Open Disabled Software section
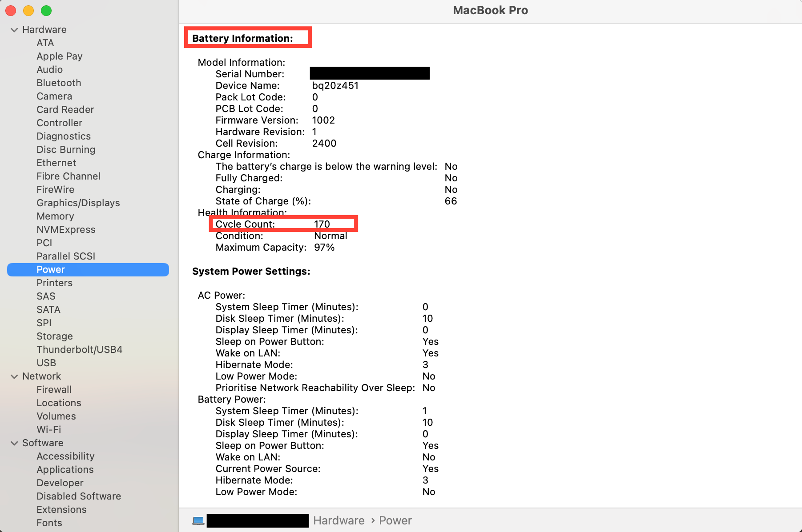The image size is (802, 532). click(79, 496)
